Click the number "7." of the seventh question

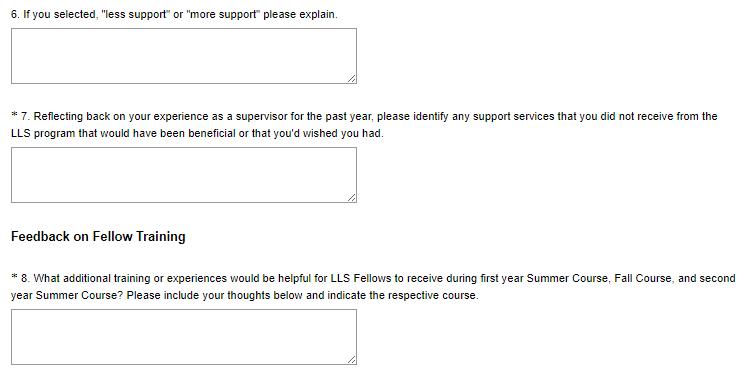(25, 116)
